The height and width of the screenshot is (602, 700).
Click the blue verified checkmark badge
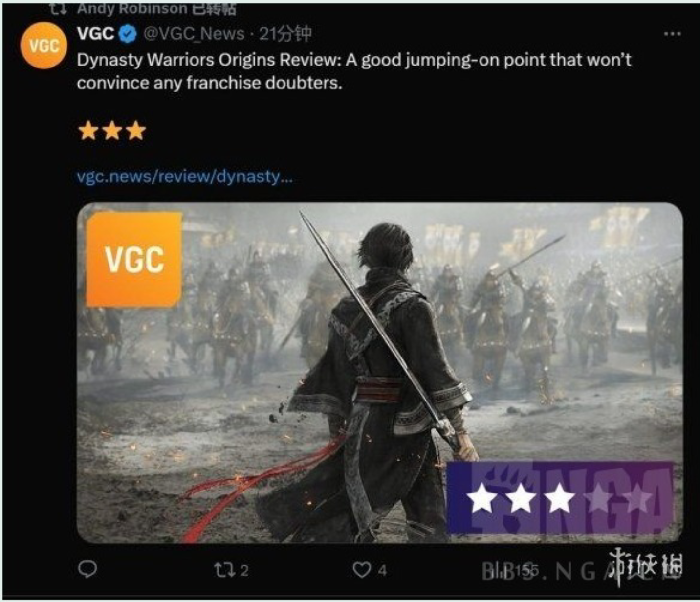coord(128,34)
